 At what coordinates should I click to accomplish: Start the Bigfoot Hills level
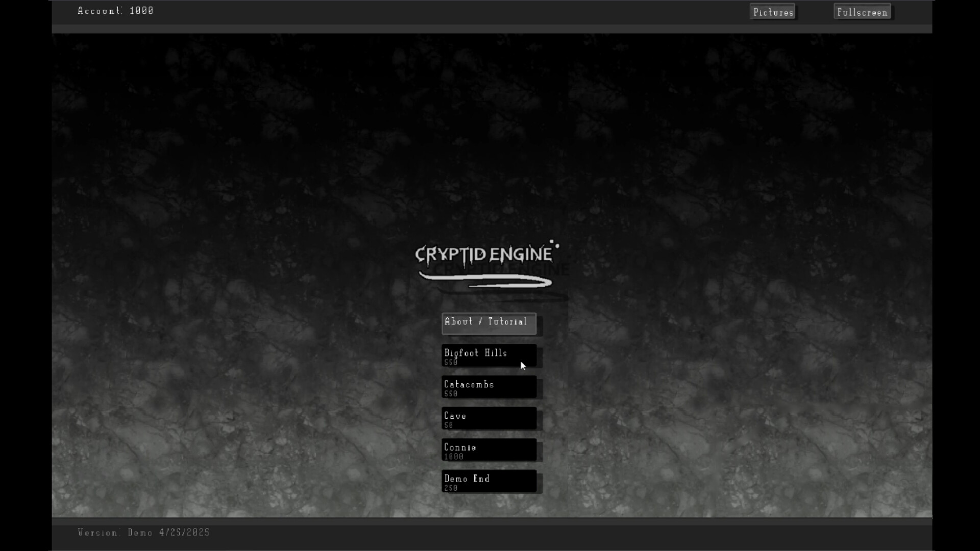[488, 356]
